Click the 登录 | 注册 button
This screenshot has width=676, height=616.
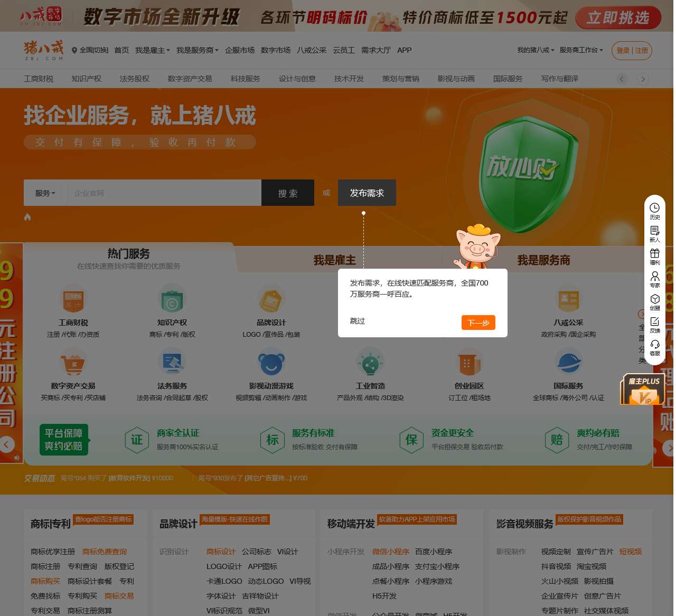632,51
